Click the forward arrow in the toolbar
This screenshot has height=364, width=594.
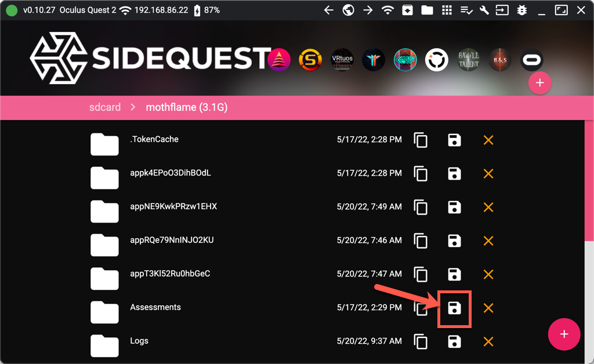click(367, 10)
